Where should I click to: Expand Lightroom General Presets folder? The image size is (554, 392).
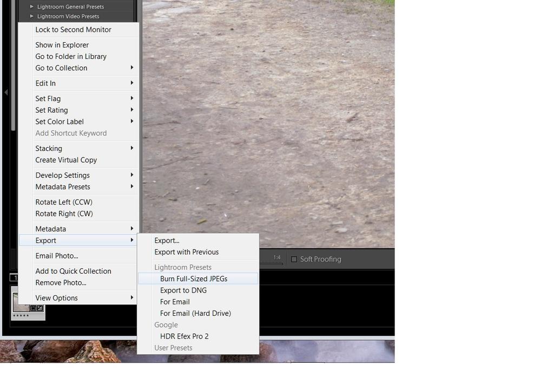click(x=32, y=6)
